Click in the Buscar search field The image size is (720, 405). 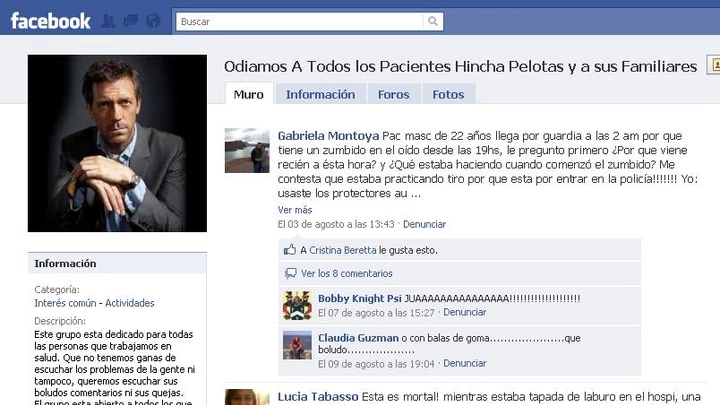[300, 21]
